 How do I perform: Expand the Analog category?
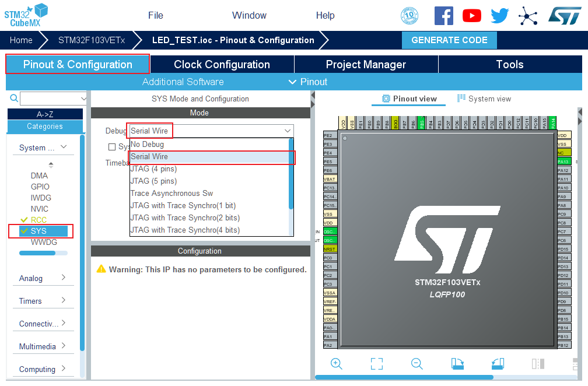[64, 278]
